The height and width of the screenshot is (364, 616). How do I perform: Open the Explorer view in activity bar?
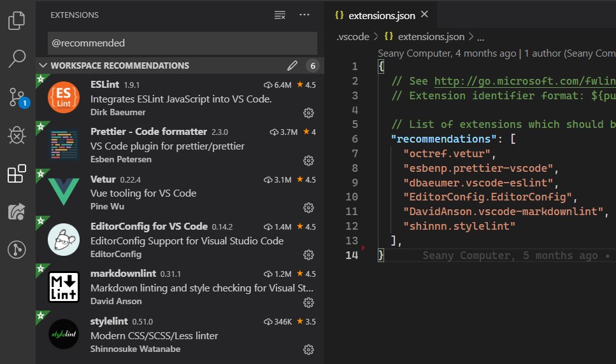(17, 20)
